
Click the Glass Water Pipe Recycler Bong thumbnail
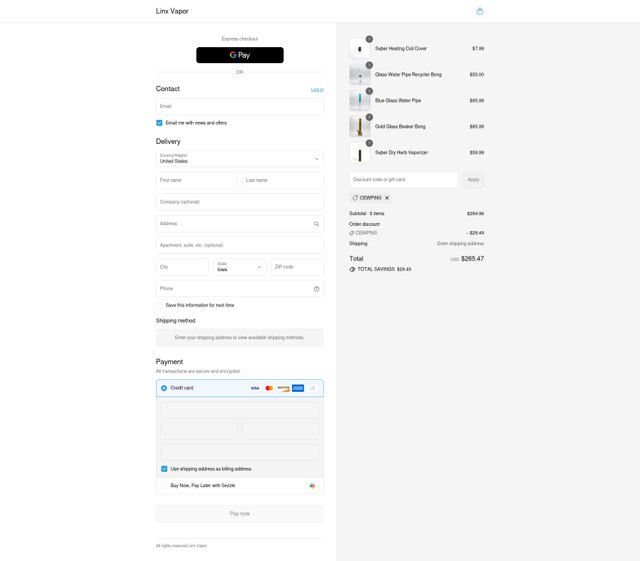point(360,75)
